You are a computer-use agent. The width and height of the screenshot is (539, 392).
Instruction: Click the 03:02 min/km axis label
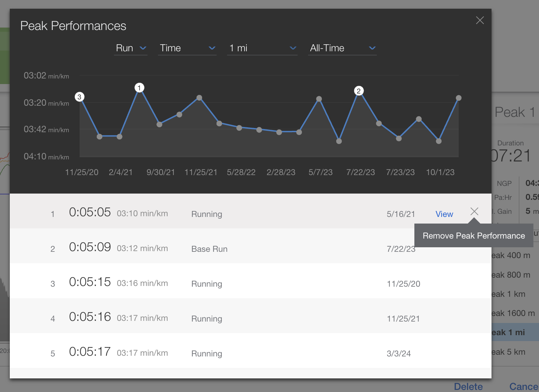click(x=46, y=76)
